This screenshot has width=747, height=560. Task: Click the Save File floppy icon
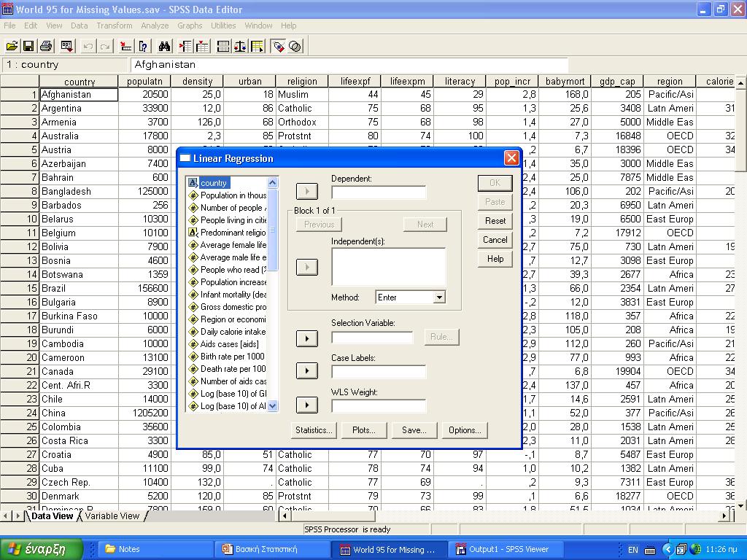(x=28, y=46)
